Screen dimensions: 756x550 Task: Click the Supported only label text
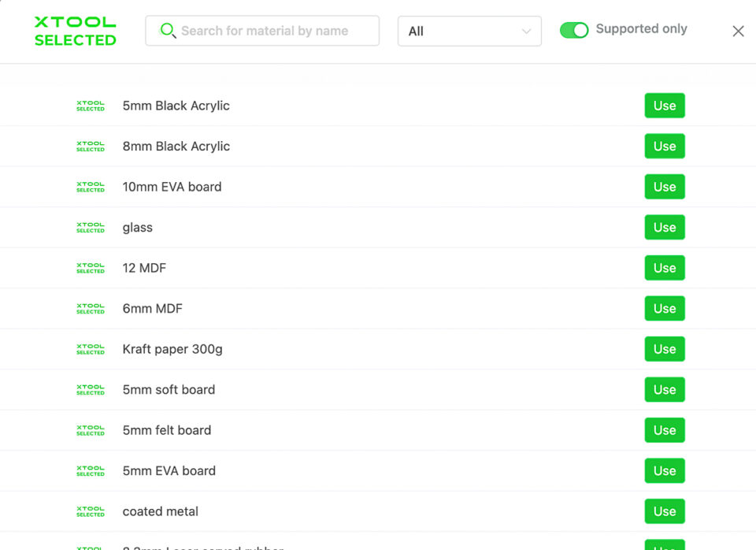tap(641, 29)
